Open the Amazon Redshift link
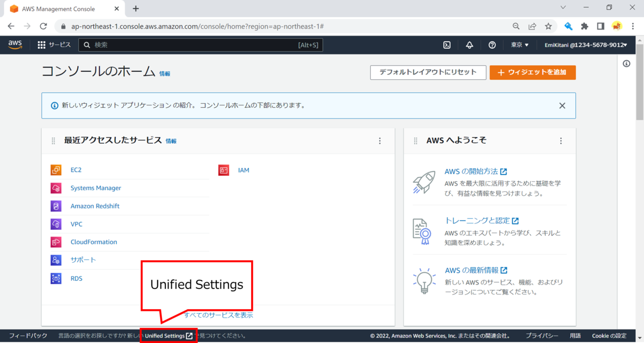 pyautogui.click(x=95, y=206)
